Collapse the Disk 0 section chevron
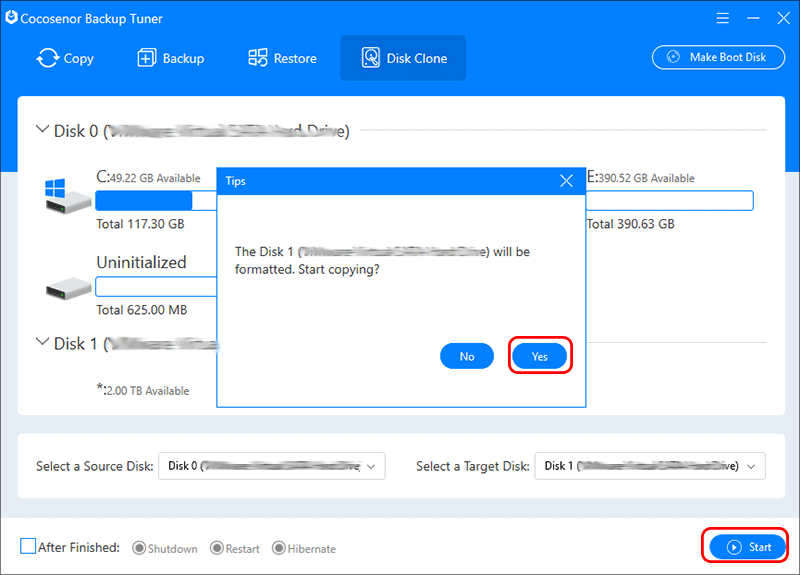 pyautogui.click(x=42, y=129)
